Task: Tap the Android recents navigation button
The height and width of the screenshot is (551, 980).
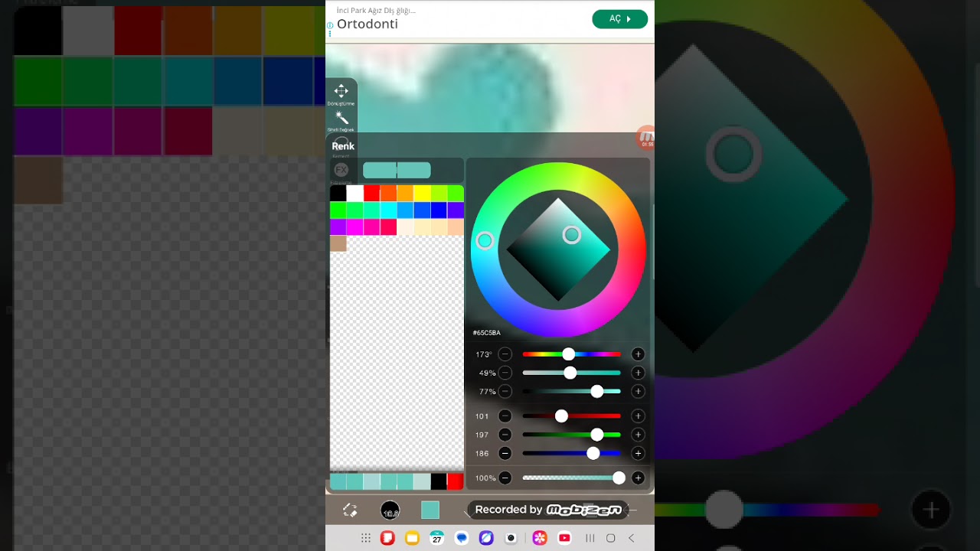Action: (x=590, y=538)
